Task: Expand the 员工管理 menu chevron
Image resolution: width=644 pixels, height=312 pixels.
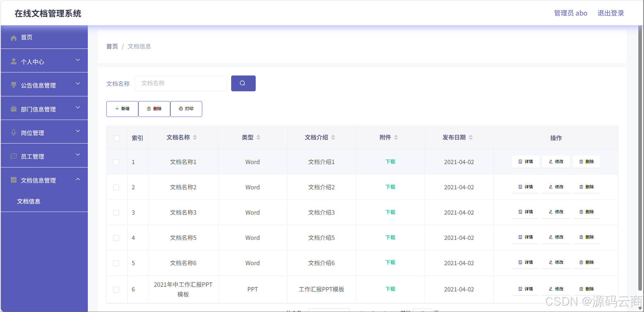Action: 78,155
